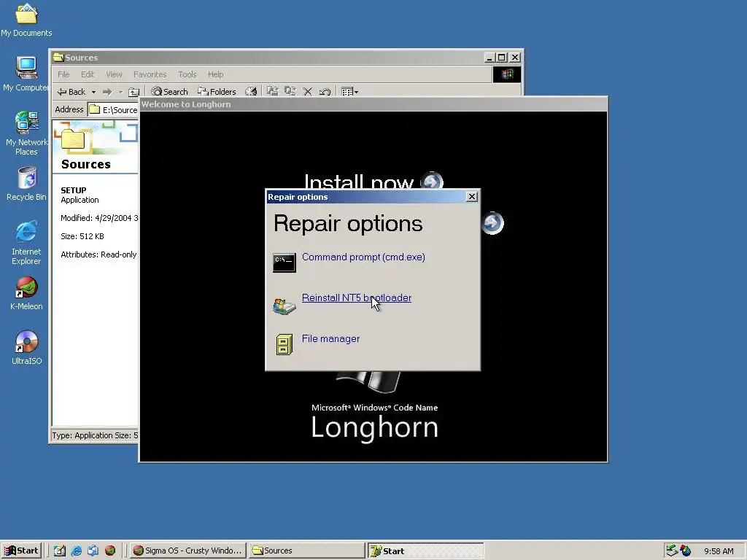Click Copy To icon in toolbar
747x560 pixels.
click(290, 91)
